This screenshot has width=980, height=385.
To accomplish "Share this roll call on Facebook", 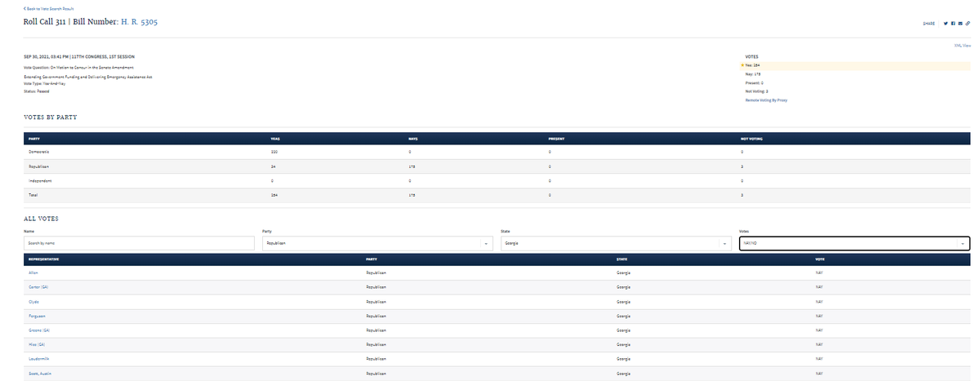I will tap(954, 23).
